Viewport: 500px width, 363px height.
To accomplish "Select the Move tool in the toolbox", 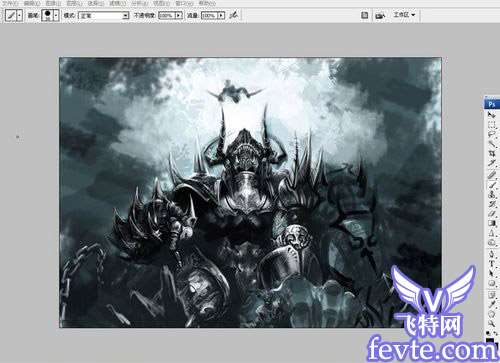I will 492,115.
